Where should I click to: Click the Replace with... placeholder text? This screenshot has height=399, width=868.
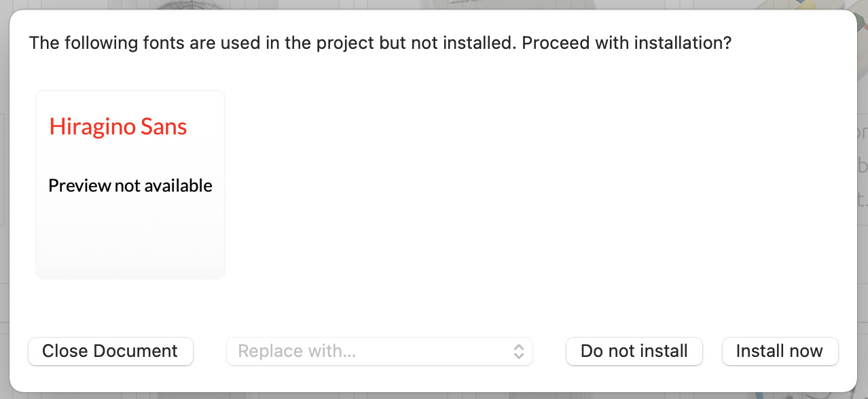297,351
